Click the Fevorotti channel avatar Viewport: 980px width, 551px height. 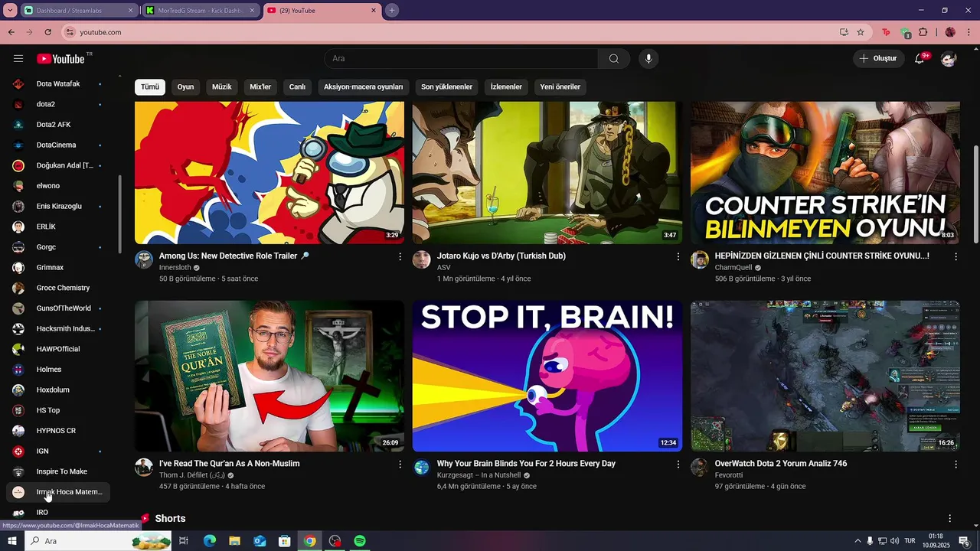[x=700, y=467]
